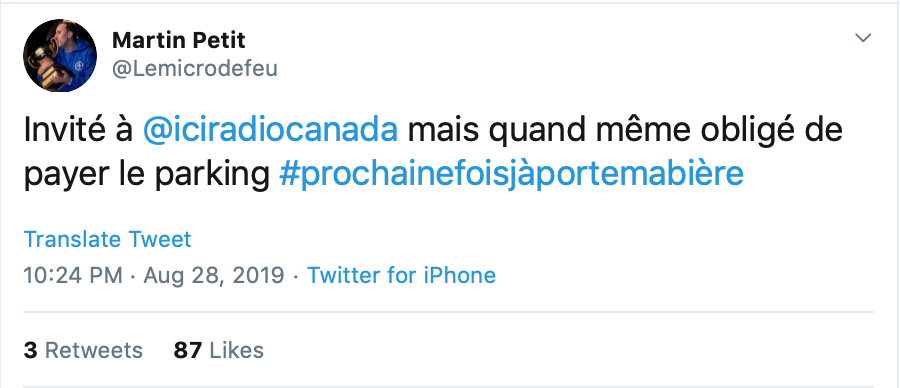View the 3 Retweets list
This screenshot has height=388, width=900.
(83, 350)
